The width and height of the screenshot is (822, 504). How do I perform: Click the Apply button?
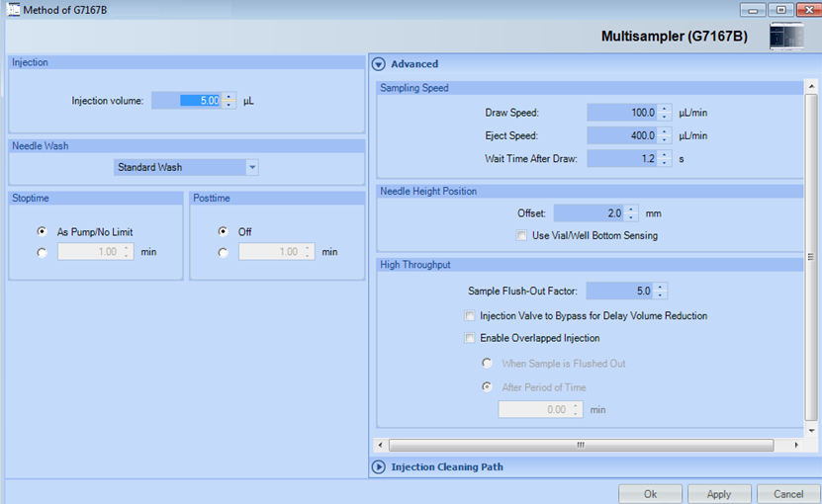(718, 493)
